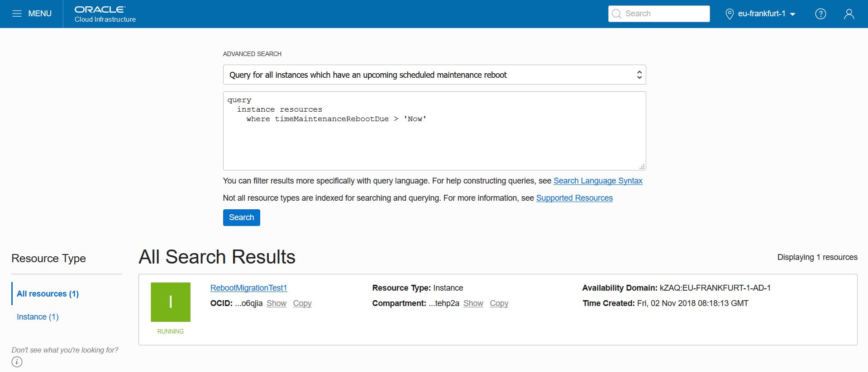Click the info icon under resource types

pos(17,362)
